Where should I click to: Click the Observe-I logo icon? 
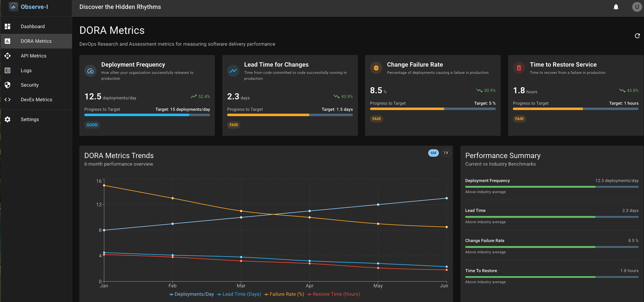click(x=13, y=7)
